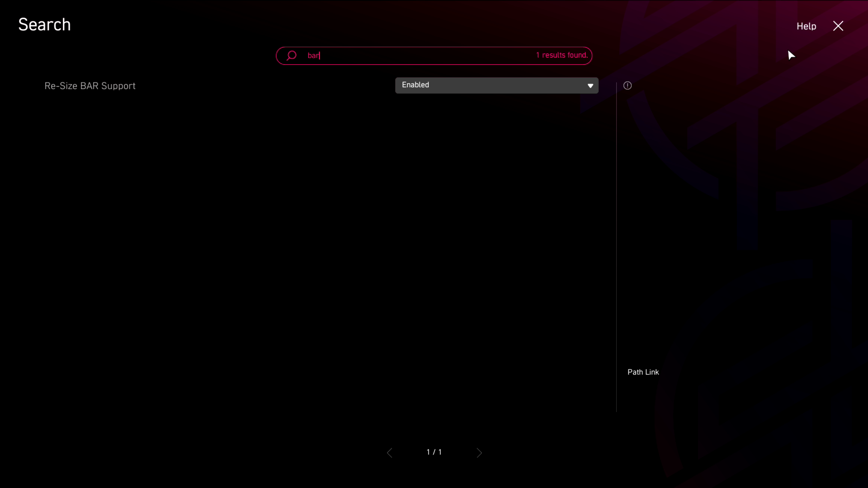
Task: Go to the next results page arrow
Action: [479, 452]
